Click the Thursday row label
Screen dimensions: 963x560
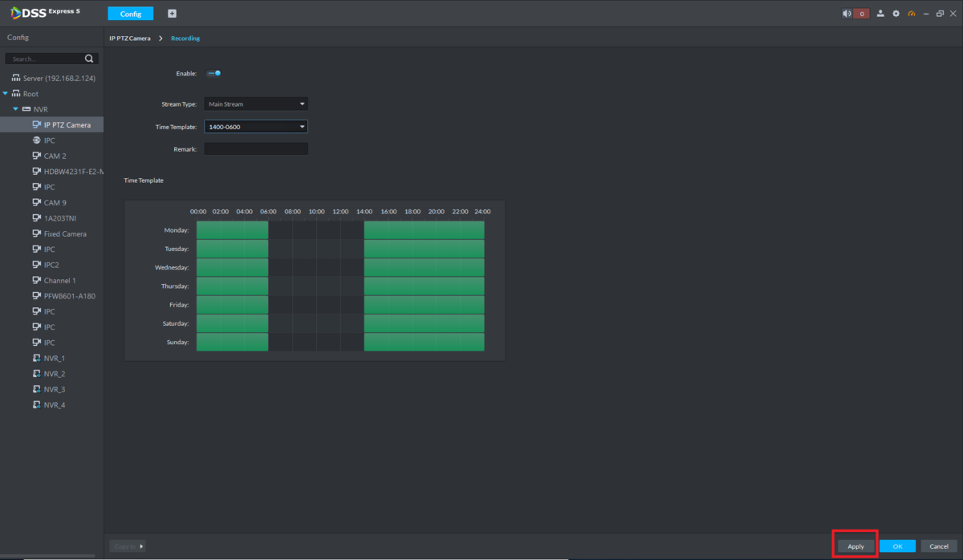pyautogui.click(x=174, y=286)
